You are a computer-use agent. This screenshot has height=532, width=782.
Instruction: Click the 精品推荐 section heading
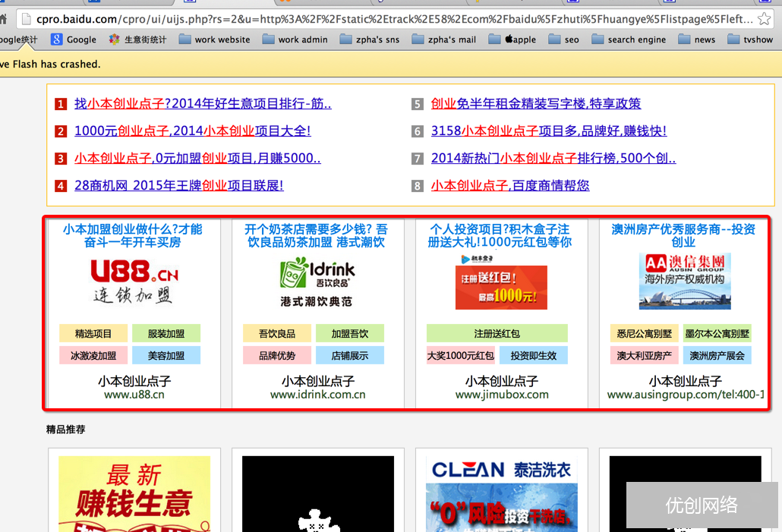pyautogui.click(x=66, y=430)
